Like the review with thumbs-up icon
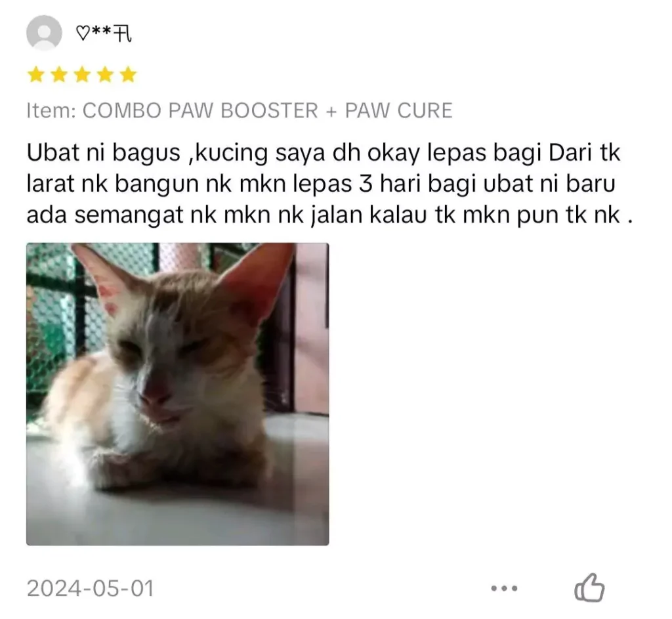 [x=589, y=587]
